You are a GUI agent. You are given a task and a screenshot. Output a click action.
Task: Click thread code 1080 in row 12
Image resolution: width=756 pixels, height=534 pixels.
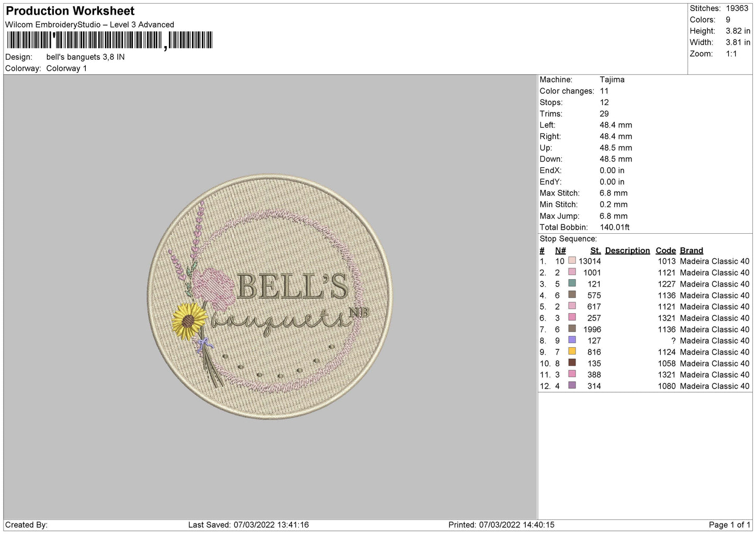667,386
